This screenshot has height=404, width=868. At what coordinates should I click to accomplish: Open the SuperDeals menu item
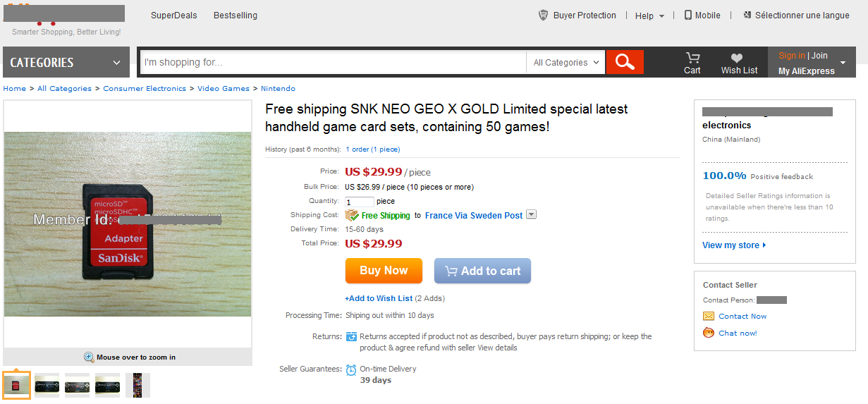pyautogui.click(x=174, y=15)
